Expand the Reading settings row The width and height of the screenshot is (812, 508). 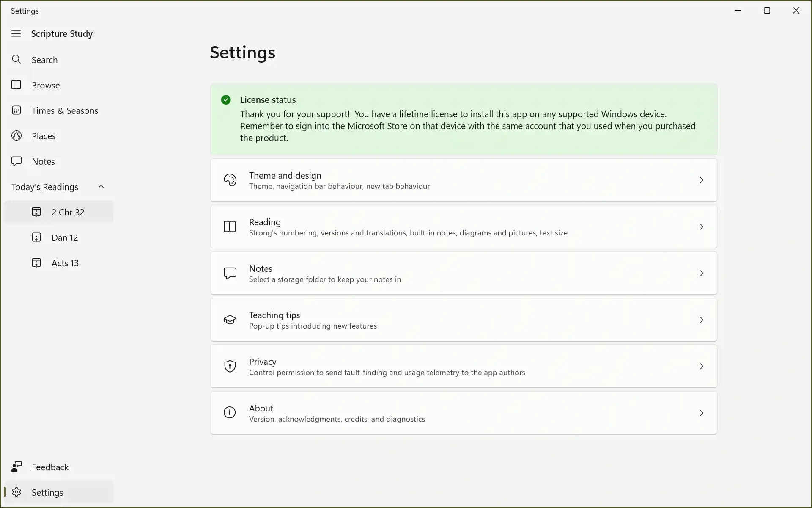click(702, 226)
